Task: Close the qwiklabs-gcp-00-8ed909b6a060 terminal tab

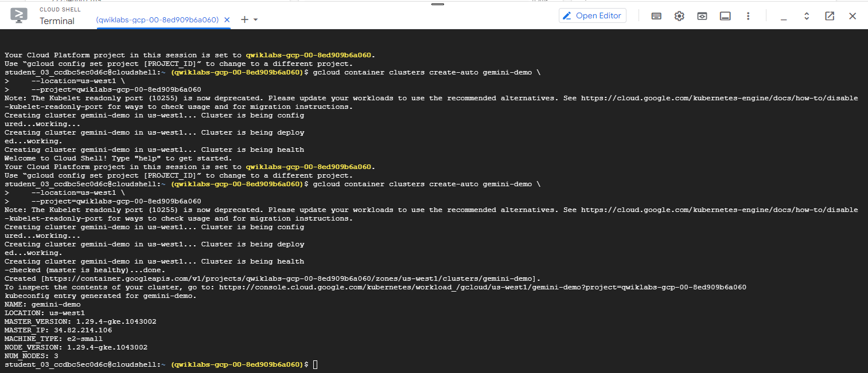Action: point(227,19)
